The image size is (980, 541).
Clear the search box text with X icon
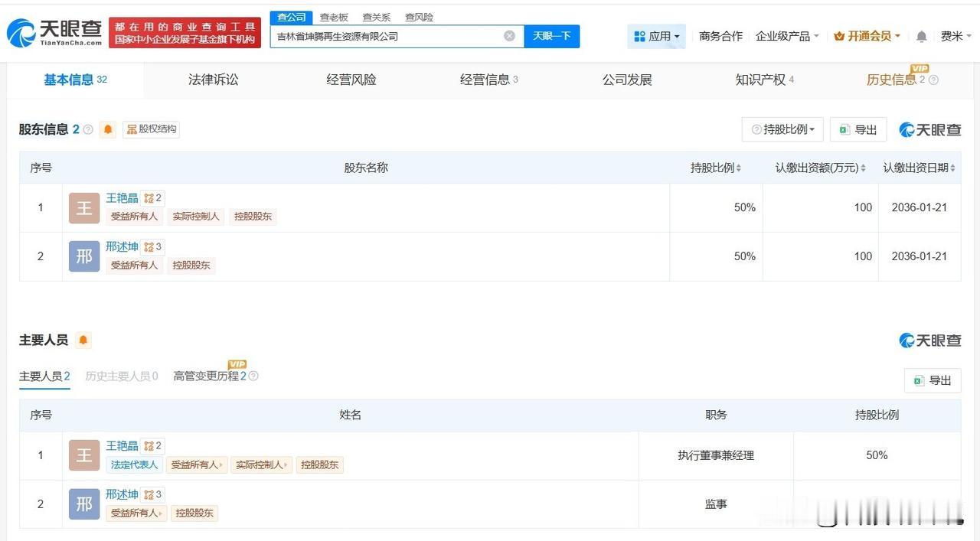[509, 36]
